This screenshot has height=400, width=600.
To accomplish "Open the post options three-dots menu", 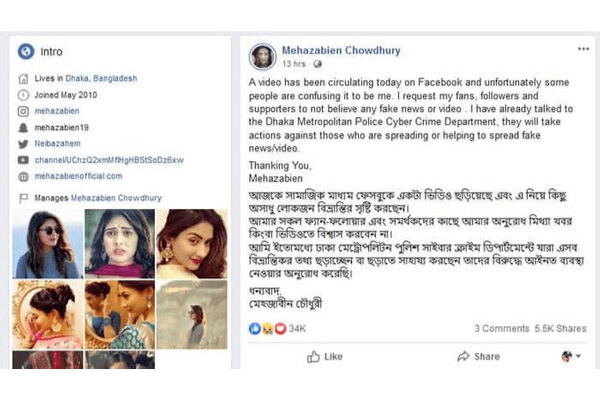I will 582,48.
